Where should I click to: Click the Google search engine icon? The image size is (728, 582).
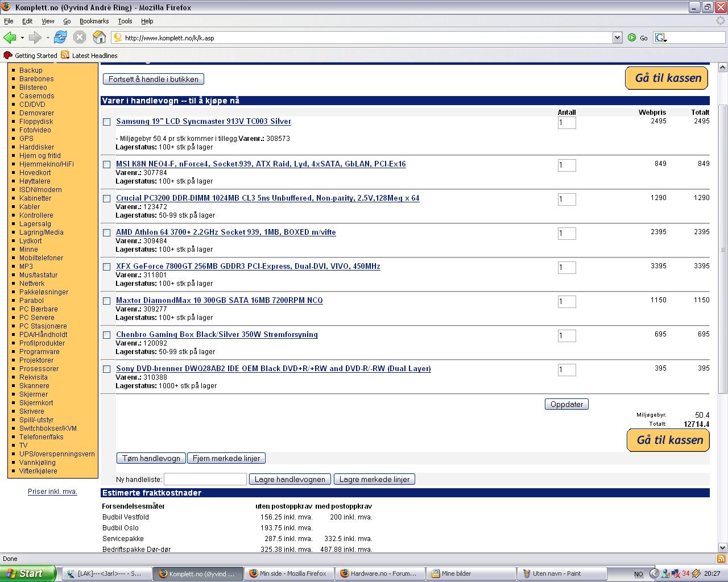point(661,38)
